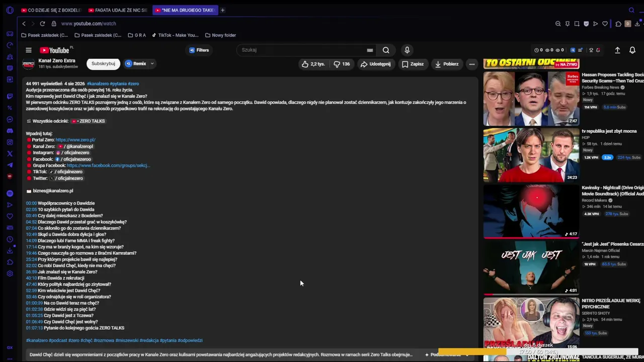Open Instagram in the Opera sidebar
This screenshot has width=644, height=362.
point(10,142)
